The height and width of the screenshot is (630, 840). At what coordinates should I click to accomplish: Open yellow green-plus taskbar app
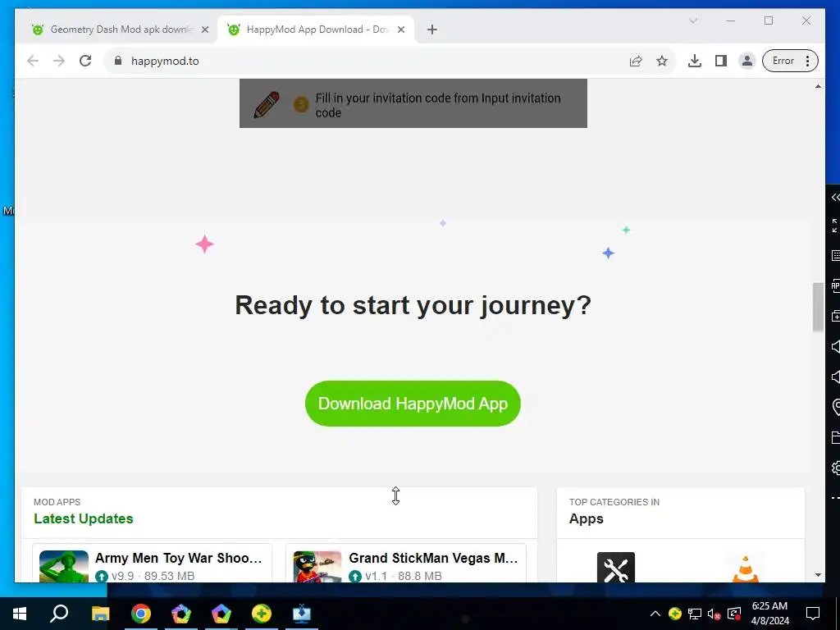point(262,614)
